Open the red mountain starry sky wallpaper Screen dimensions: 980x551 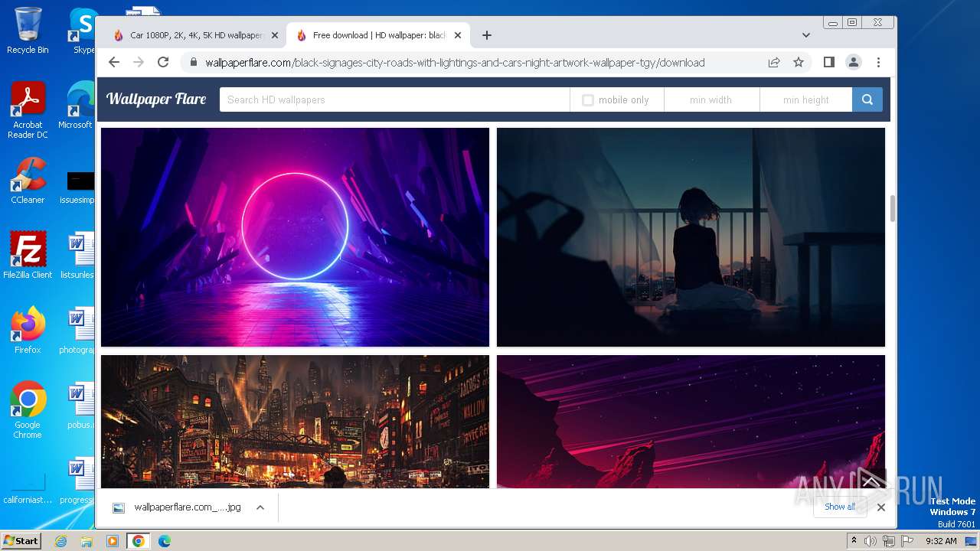[x=691, y=422]
